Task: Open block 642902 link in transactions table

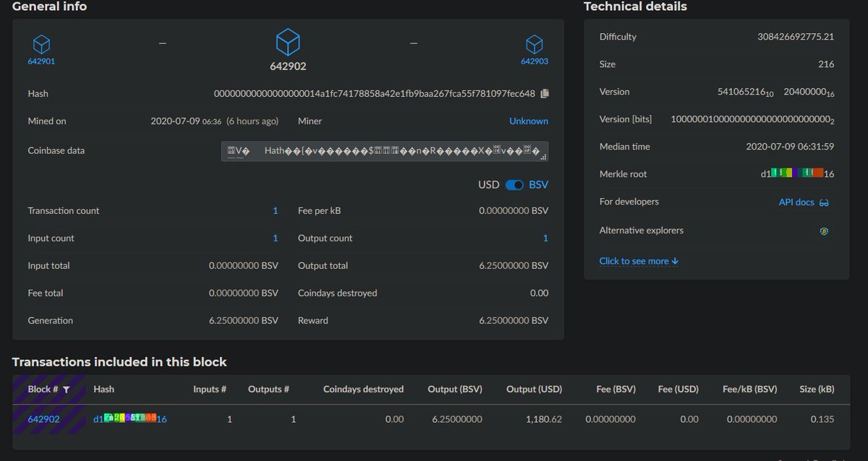Action: point(44,419)
